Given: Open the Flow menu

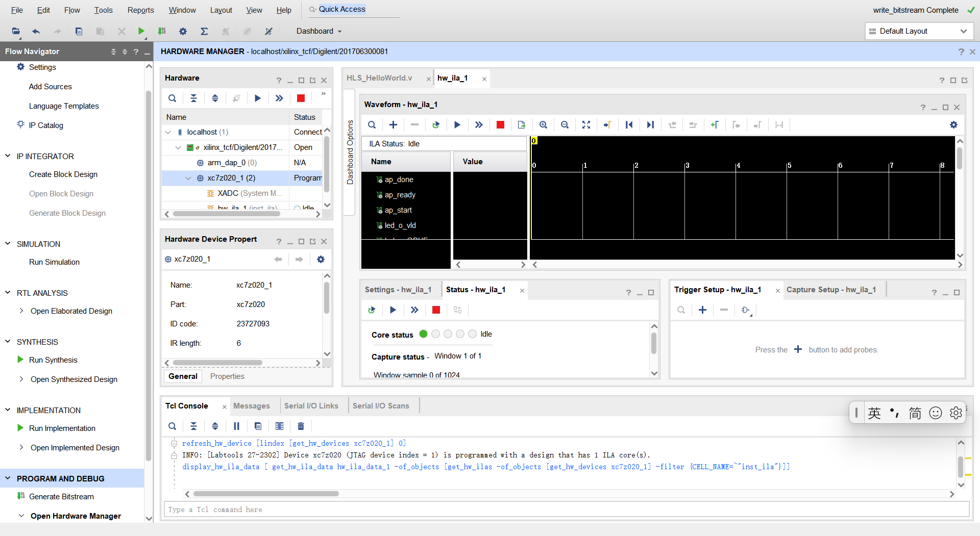Looking at the screenshot, I should coord(72,10).
